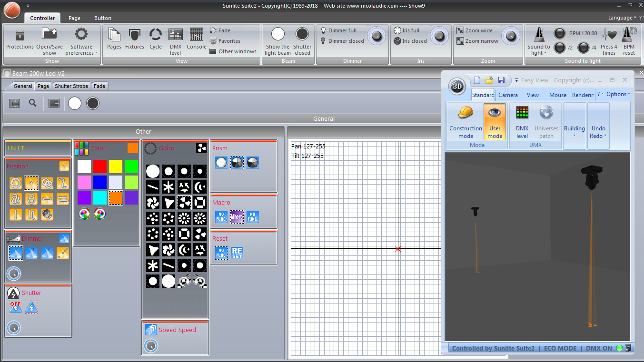Enable Zoom wide
This screenshot has width=644, height=362.
click(475, 30)
